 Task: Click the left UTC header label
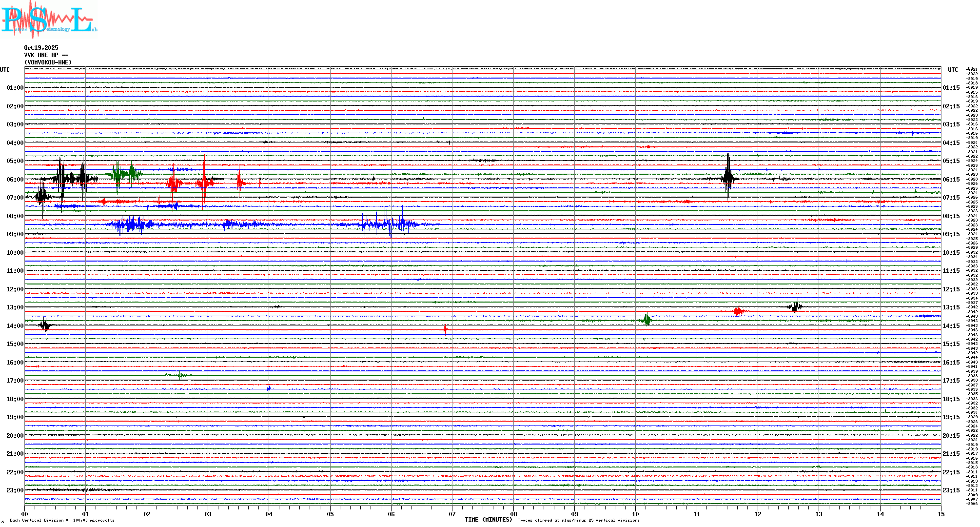point(5,70)
